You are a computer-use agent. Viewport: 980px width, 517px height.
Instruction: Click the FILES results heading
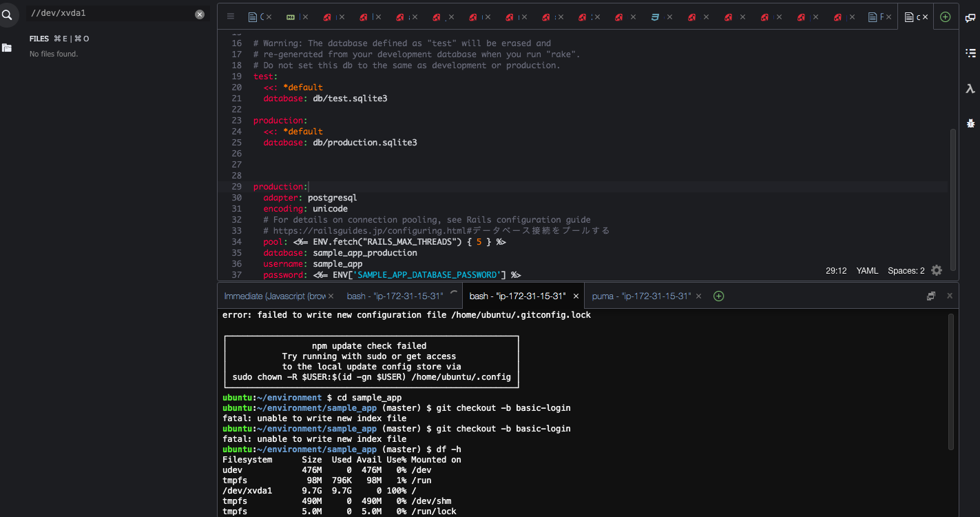[39, 39]
